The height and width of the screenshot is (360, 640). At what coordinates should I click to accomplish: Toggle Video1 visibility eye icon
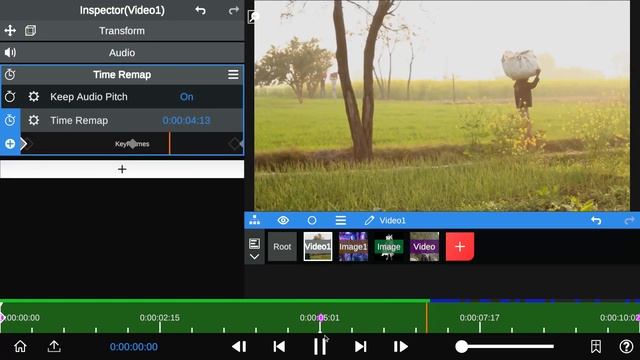283,220
